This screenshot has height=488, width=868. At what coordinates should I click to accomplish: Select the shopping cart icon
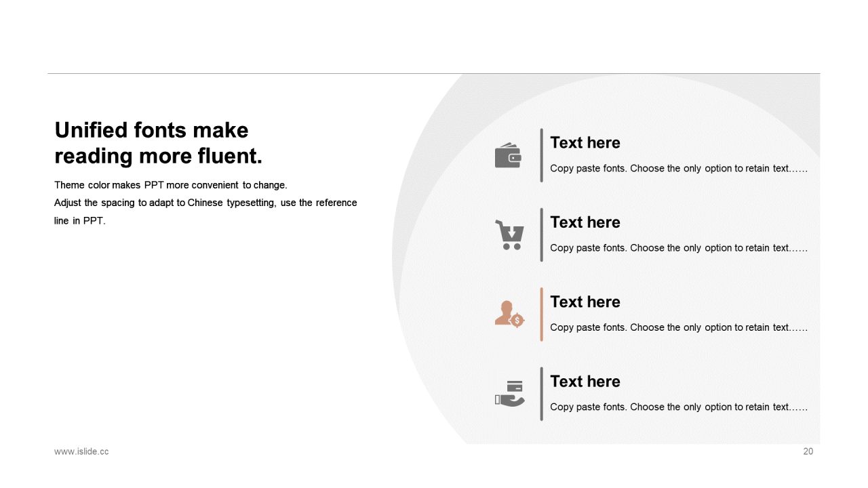[x=509, y=235]
